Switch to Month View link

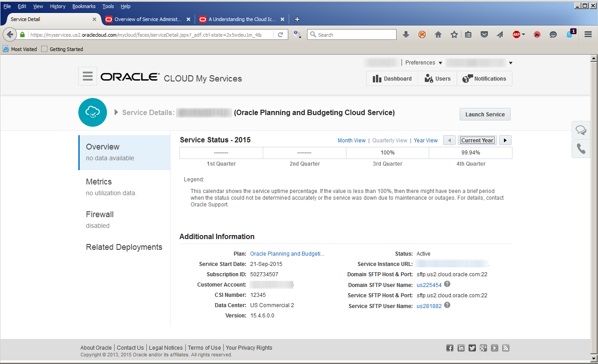tap(351, 141)
